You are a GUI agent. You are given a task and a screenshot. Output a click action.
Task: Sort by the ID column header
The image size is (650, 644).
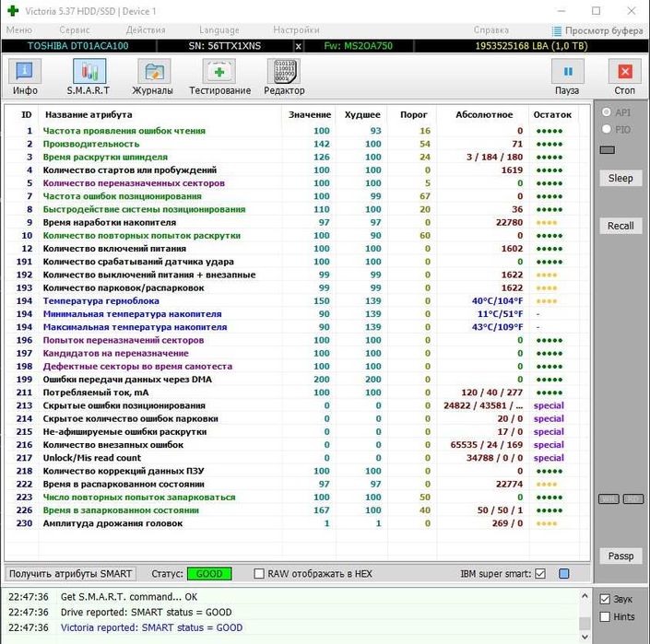coord(26,115)
